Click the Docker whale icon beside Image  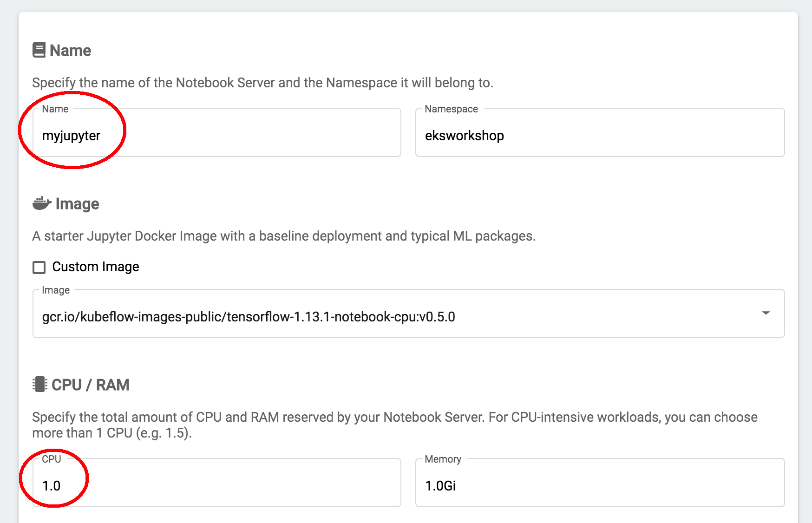42,203
